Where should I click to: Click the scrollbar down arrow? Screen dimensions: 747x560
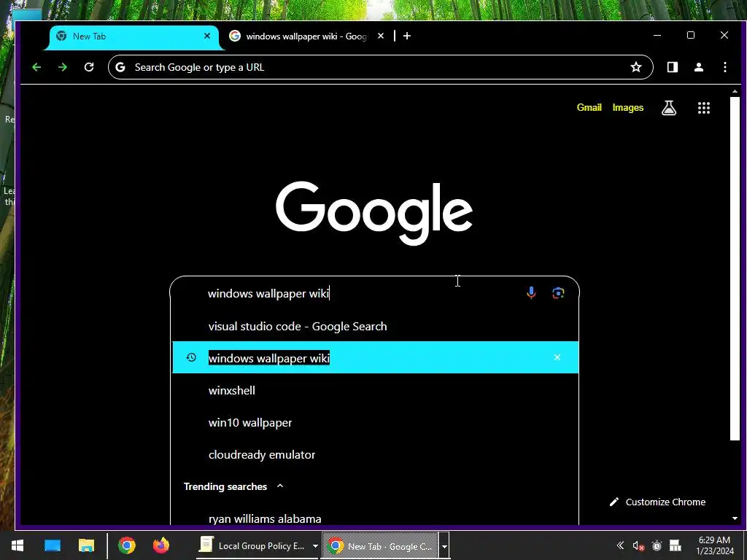coord(735,518)
